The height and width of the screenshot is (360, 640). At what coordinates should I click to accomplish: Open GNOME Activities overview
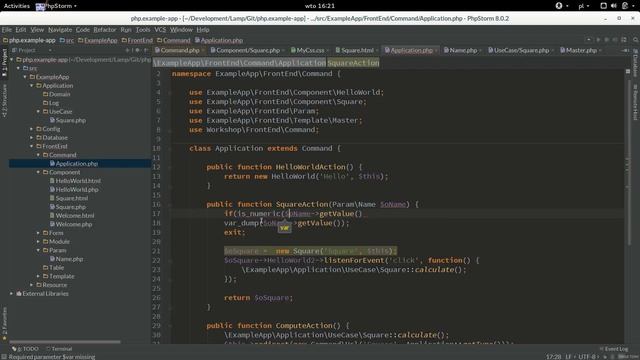click(x=17, y=6)
